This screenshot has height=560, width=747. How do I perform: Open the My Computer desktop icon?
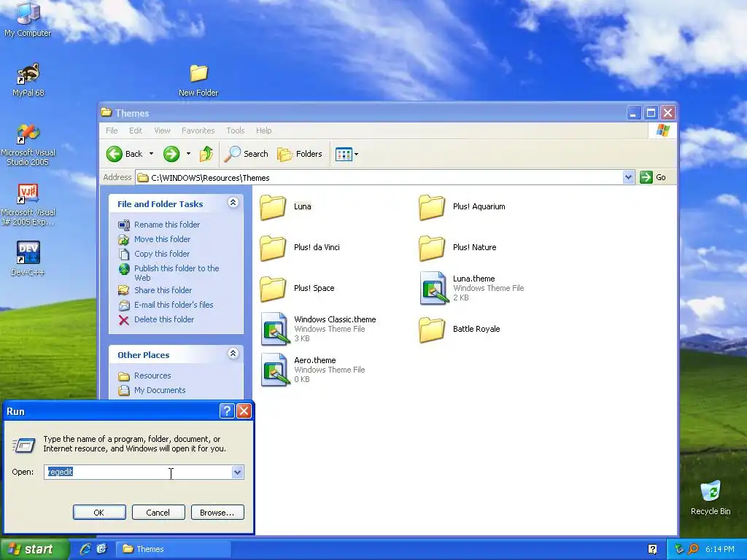coord(28,19)
